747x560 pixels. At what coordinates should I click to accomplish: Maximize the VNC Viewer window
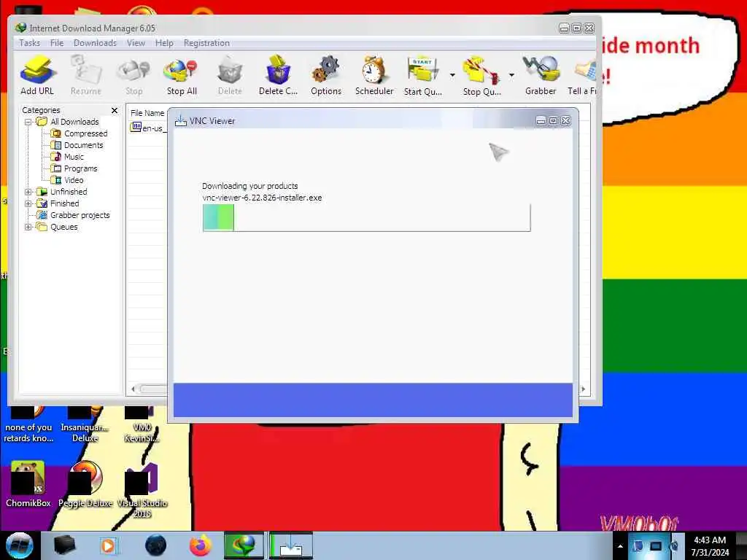(x=553, y=121)
